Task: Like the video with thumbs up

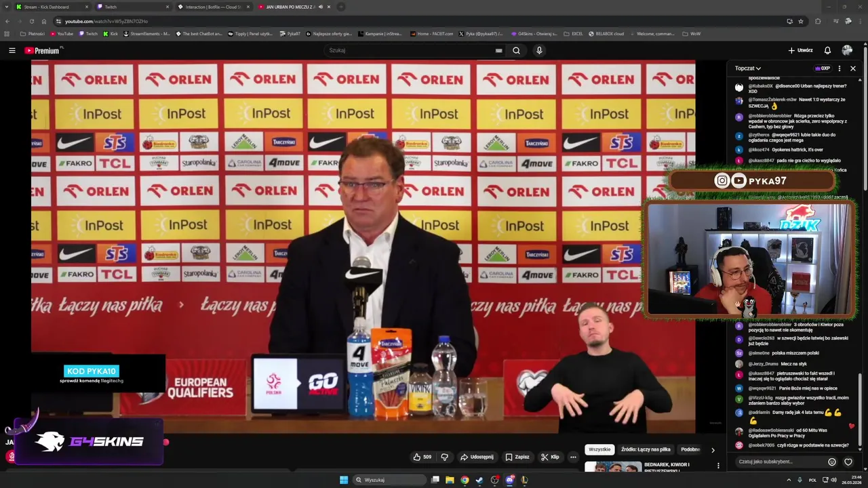Action: 422,457
